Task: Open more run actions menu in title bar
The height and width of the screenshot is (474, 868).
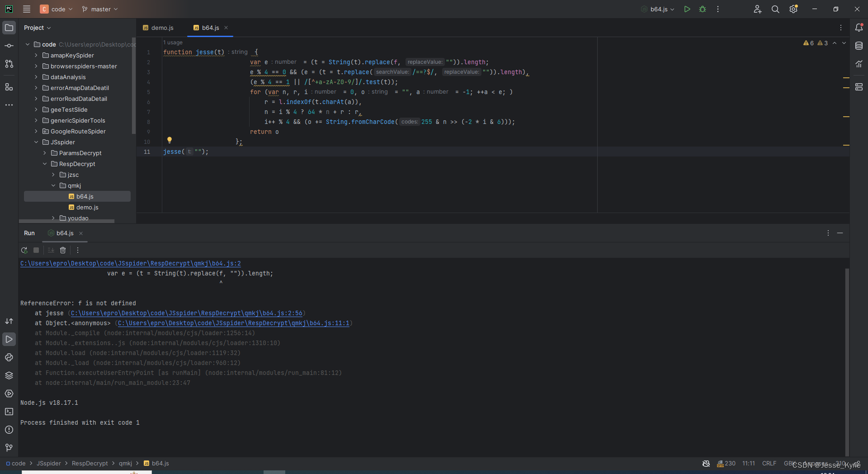Action: pos(718,9)
